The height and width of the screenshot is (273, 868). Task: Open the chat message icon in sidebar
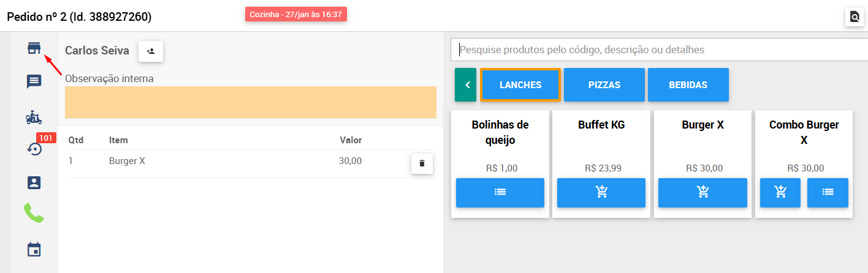click(x=34, y=81)
